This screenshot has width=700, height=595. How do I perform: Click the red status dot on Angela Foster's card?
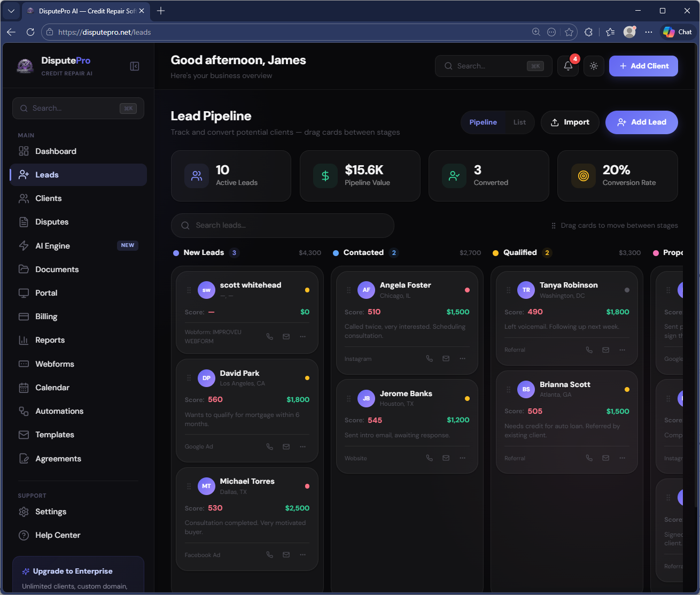coord(467,290)
